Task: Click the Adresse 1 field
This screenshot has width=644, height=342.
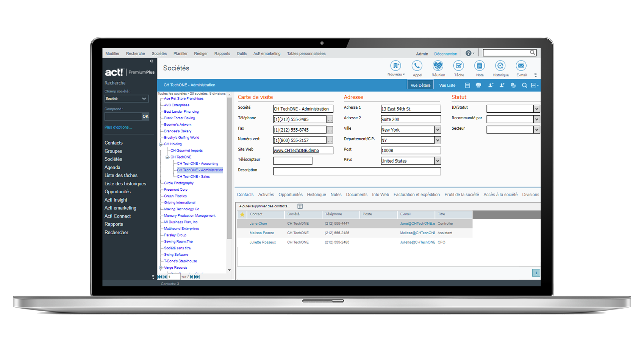Action: tap(411, 109)
